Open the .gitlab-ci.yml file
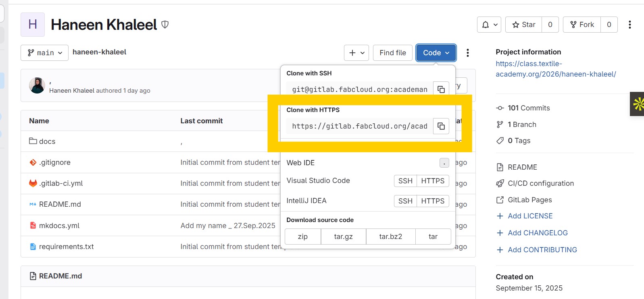This screenshot has height=299, width=644. pyautogui.click(x=60, y=183)
